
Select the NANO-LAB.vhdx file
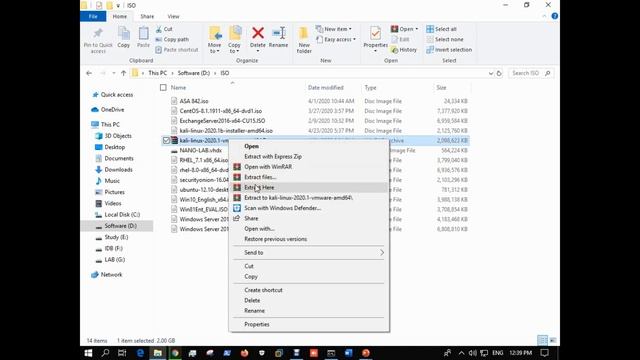201,150
